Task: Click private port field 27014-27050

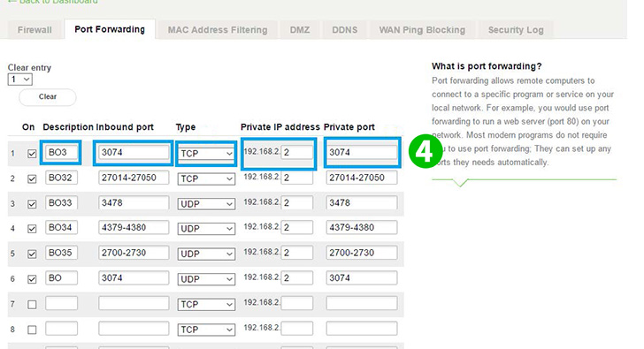Action: click(x=362, y=178)
